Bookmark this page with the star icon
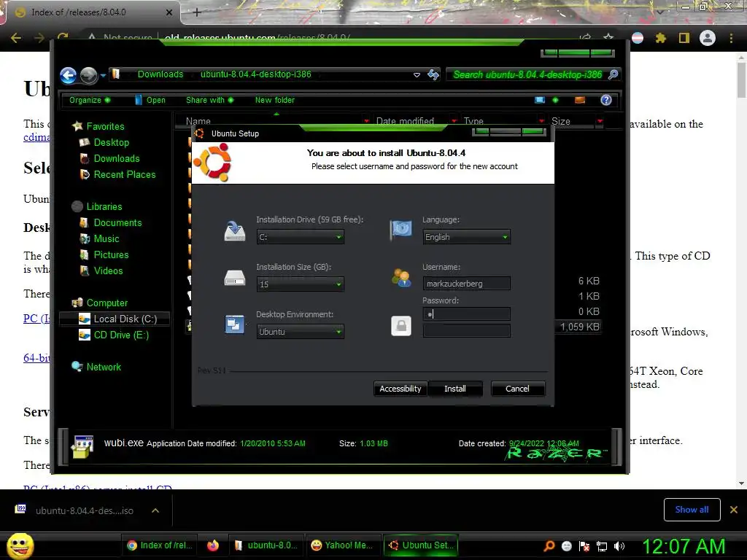 click(608, 38)
